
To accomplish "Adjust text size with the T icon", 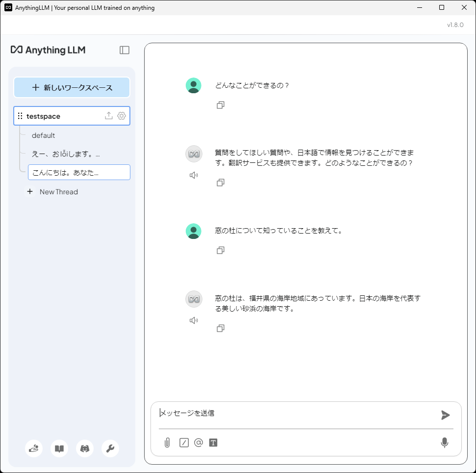I will tap(213, 443).
